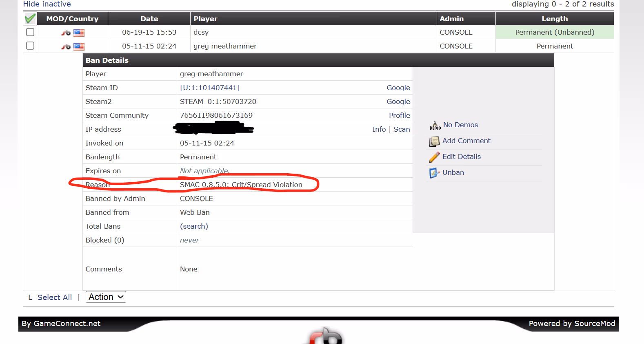Viewport: 644px width, 344px height.
Task: Click the Select All link
Action: tap(55, 298)
